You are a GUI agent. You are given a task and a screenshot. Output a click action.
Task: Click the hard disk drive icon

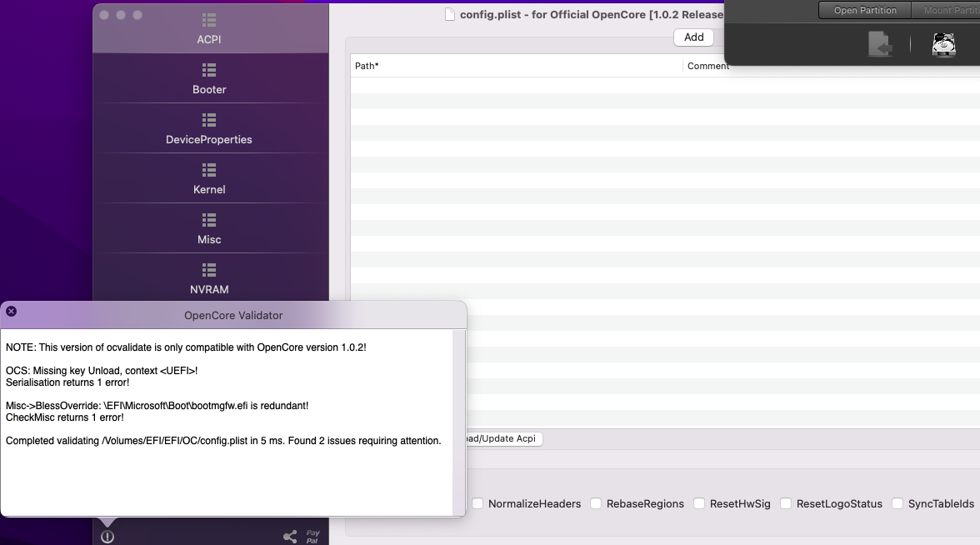click(x=943, y=44)
